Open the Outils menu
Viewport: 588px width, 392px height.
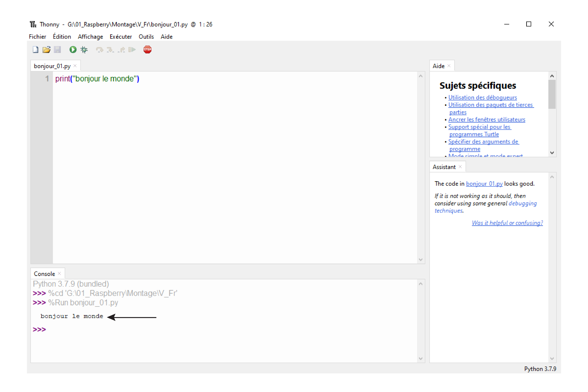(146, 37)
